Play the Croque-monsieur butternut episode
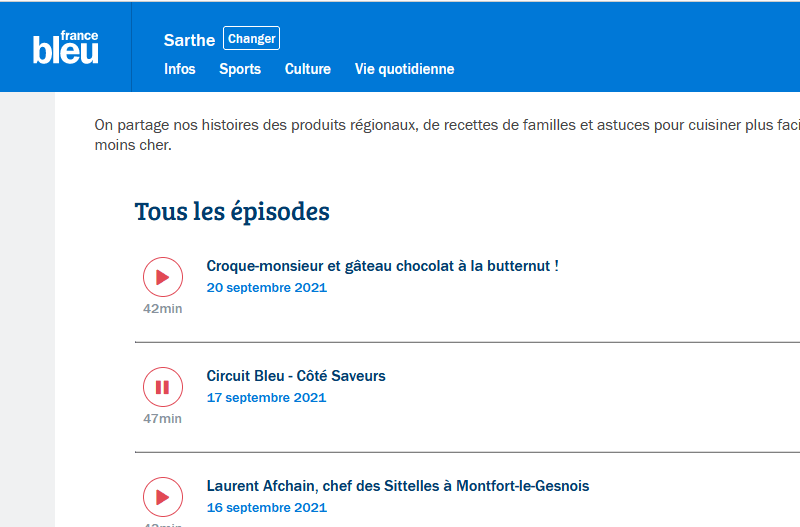The width and height of the screenshot is (800, 527). pos(163,277)
